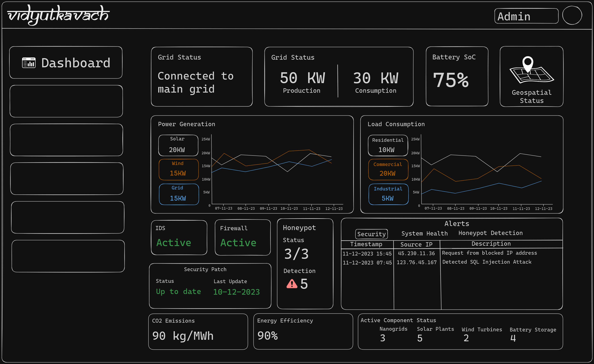The height and width of the screenshot is (364, 594).
Task: Click the vidyutkavach logo
Action: click(x=59, y=15)
